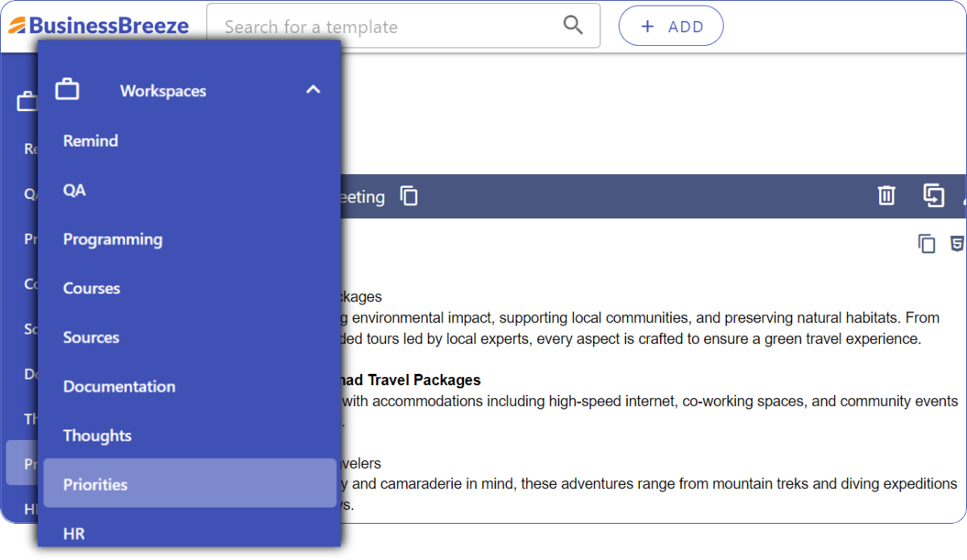Screen dimensions: 967x560
Task: Focus the 'Search for a template' field
Action: pyautogui.click(x=387, y=27)
